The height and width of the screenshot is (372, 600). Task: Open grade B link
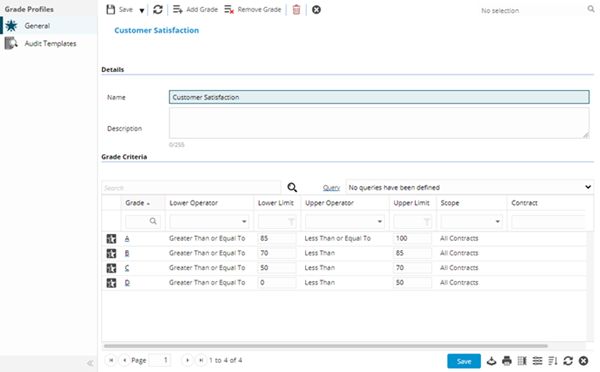(x=127, y=253)
